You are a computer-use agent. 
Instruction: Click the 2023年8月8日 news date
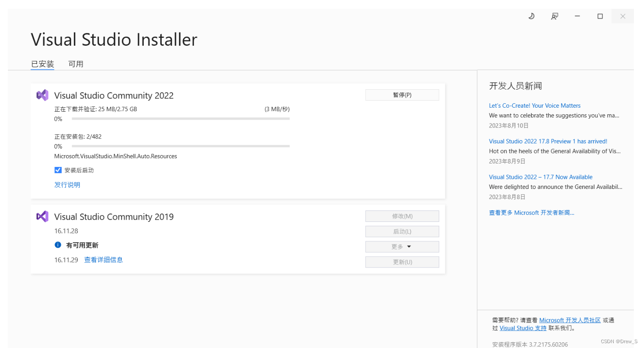point(507,197)
